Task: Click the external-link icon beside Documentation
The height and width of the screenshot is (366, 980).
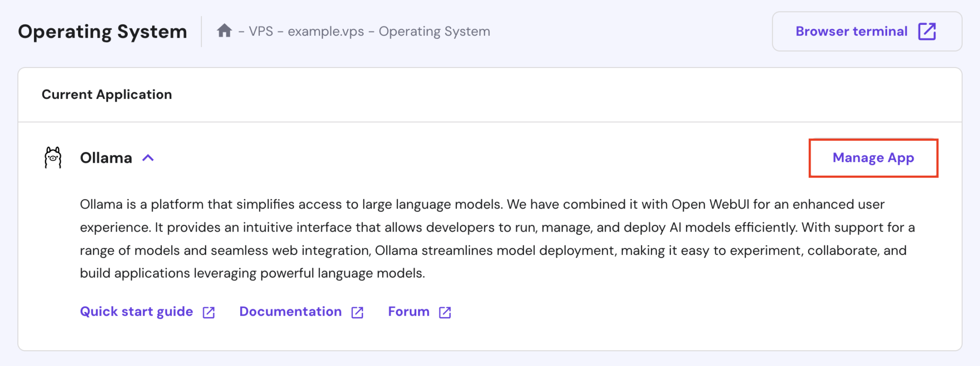Action: click(357, 312)
